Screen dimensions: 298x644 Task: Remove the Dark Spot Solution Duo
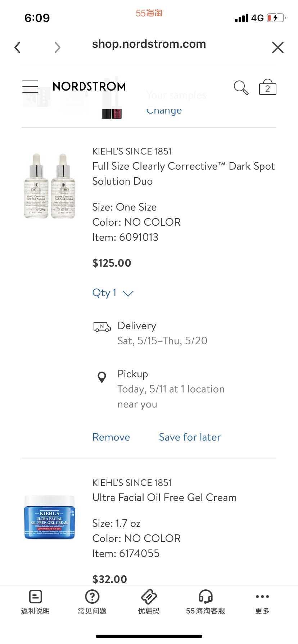pos(111,437)
